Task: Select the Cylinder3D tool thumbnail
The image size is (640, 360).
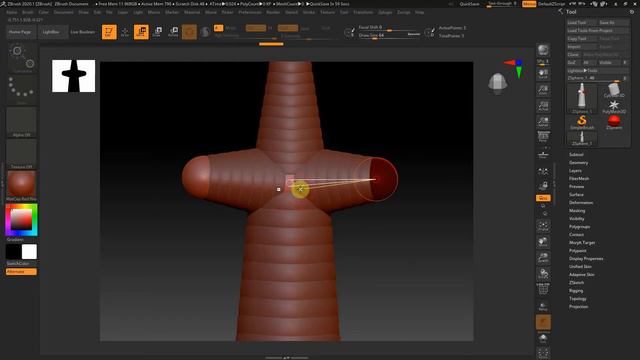Action: (614, 91)
